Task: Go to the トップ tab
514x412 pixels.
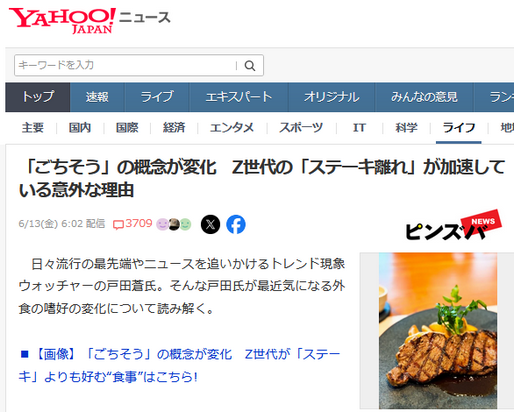Action: tap(38, 97)
